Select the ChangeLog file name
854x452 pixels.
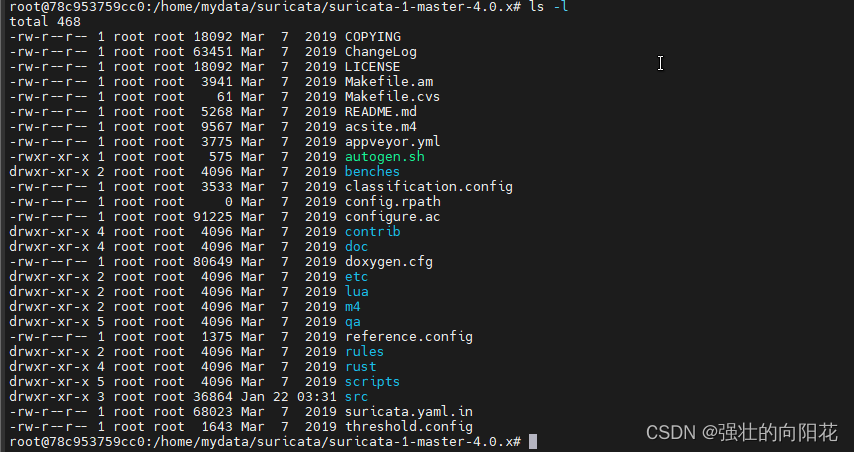pos(381,52)
